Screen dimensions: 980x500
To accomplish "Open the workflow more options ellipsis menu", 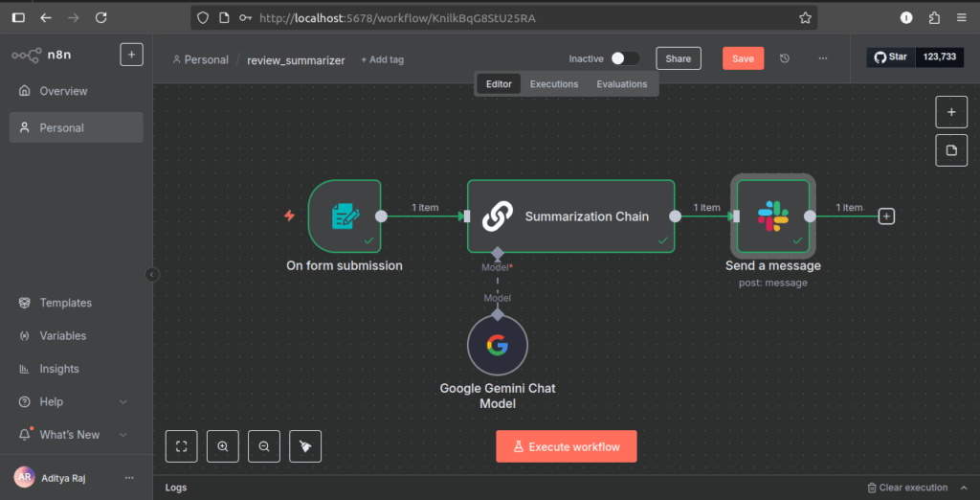I will click(822, 58).
